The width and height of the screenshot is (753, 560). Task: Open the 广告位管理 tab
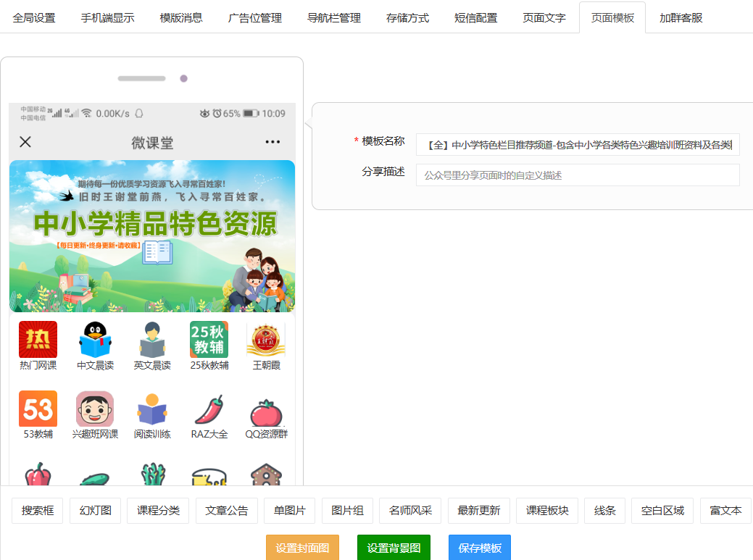pyautogui.click(x=254, y=18)
